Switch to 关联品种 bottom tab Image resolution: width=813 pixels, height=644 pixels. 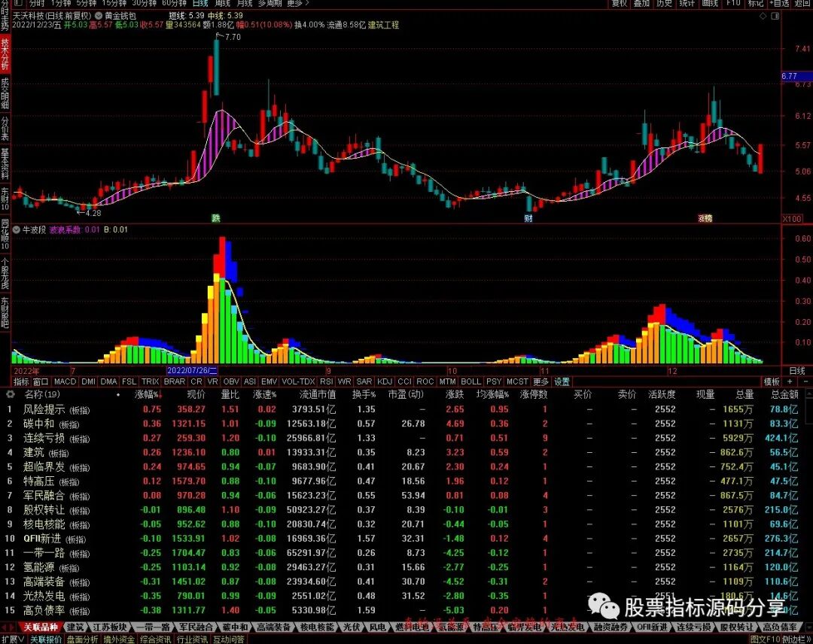pos(40,627)
